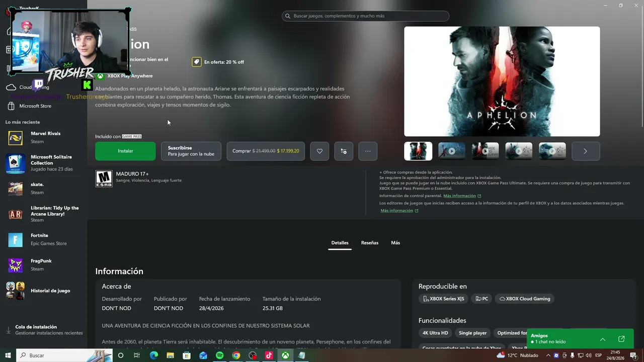
Task: Open Librarian: Tidy Up the Arcane Library!
Action: 43,214
